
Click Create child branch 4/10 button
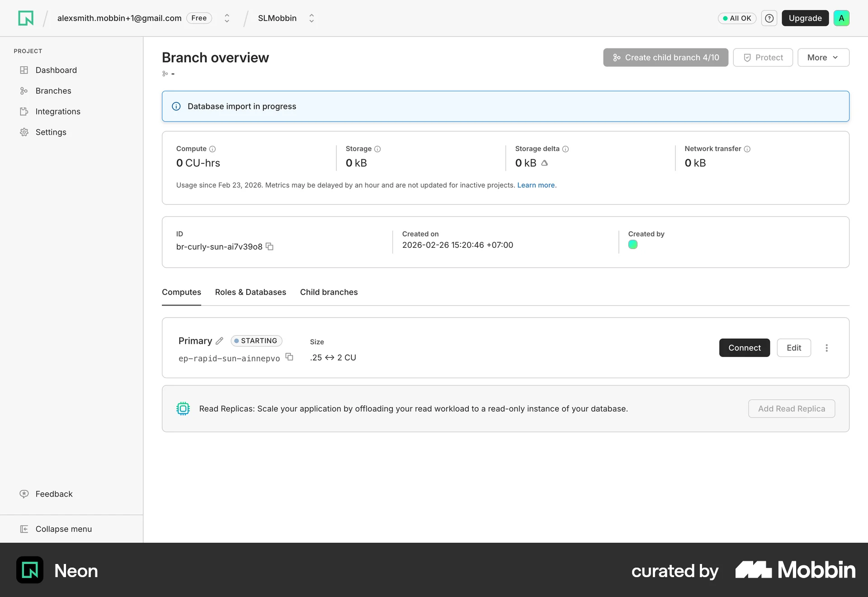pyautogui.click(x=665, y=57)
